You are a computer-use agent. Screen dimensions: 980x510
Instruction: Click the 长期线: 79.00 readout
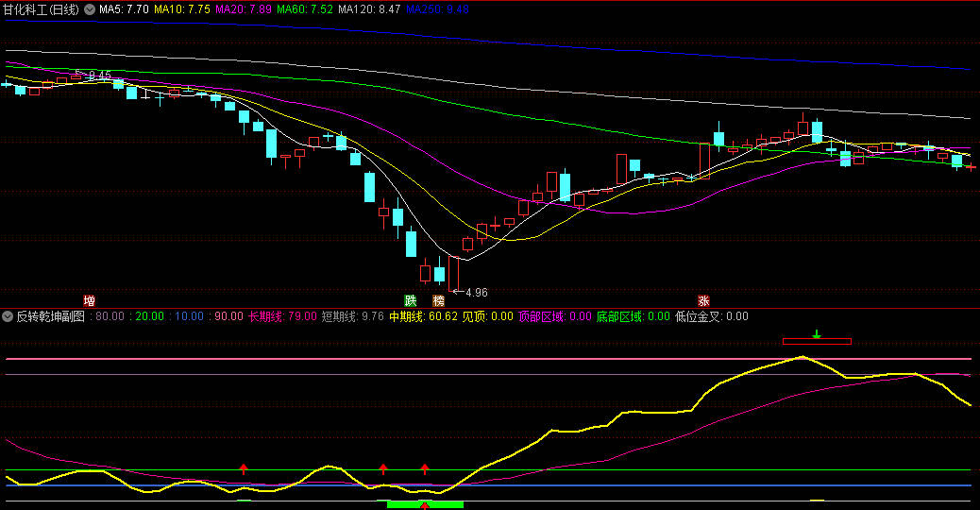pyautogui.click(x=282, y=316)
